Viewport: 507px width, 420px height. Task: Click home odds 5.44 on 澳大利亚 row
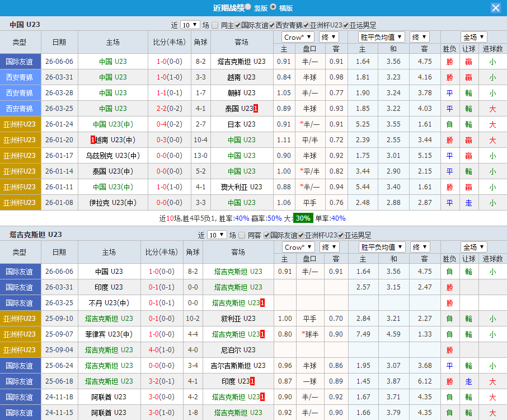tap(363, 187)
